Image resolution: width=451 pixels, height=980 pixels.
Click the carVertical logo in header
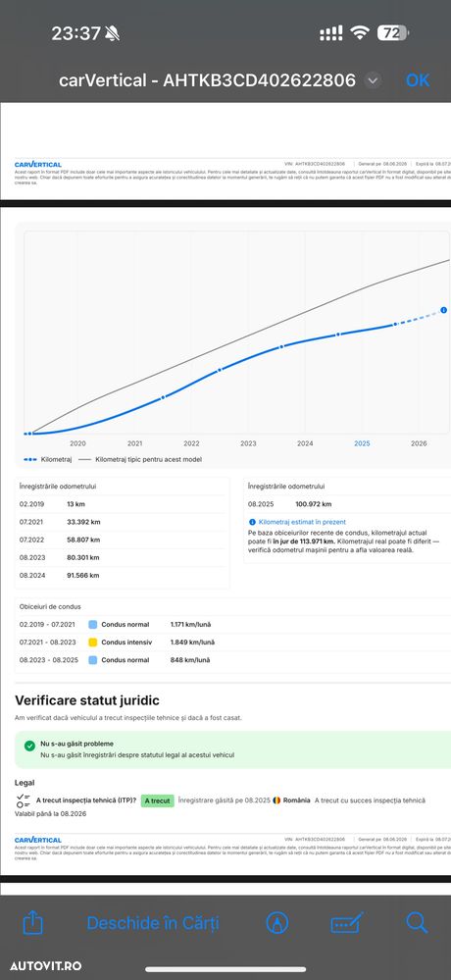click(x=38, y=165)
